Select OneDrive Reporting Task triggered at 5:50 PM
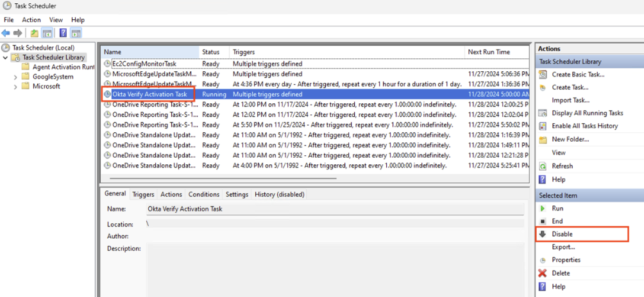The image size is (644, 297). tap(315, 125)
